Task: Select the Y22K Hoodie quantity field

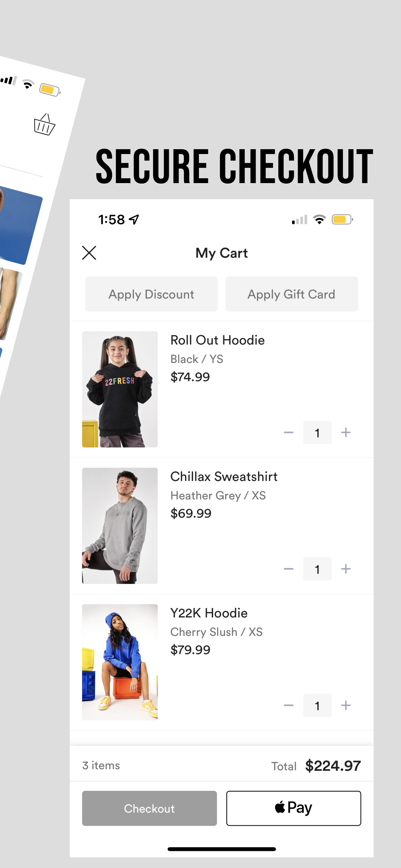Action: [x=317, y=705]
